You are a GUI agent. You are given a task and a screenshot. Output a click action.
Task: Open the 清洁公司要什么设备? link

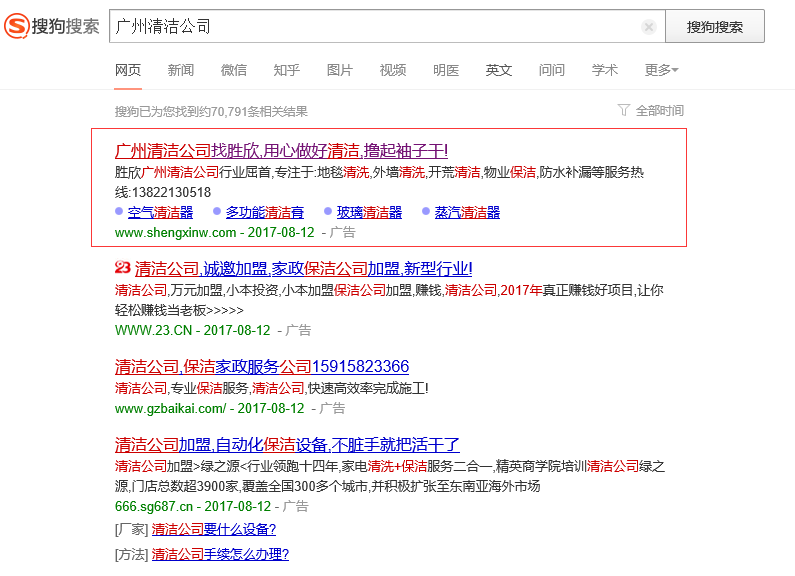click(213, 529)
